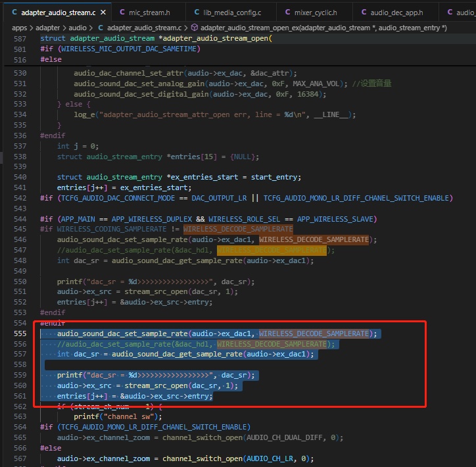The image size is (476, 467).
Task: Click WIRELESS_DECODE_SAMPLERATE on selected line 555
Action: coord(314,333)
